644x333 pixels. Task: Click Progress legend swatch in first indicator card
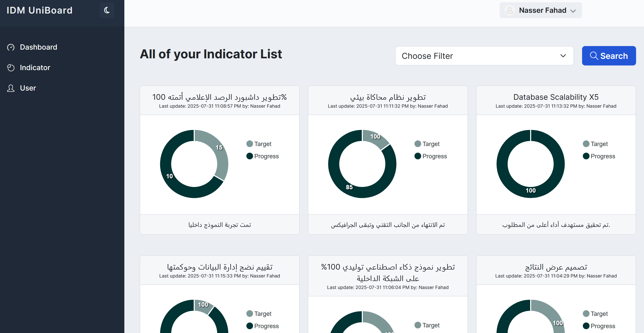click(x=250, y=156)
